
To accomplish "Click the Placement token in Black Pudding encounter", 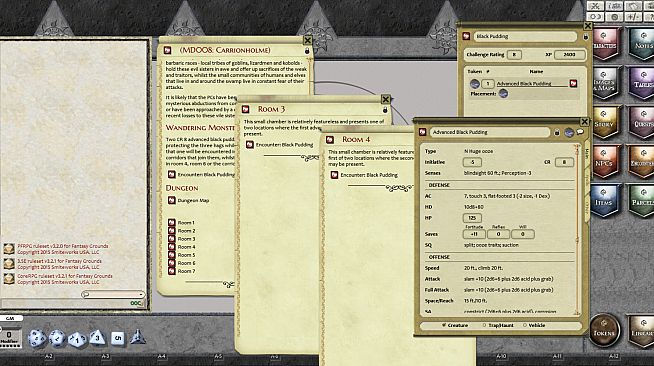I will coord(503,94).
